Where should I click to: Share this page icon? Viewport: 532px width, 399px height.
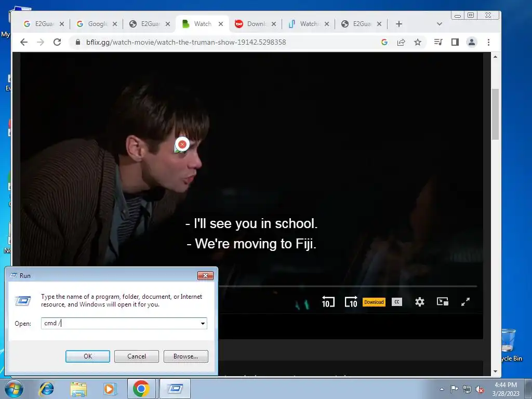(x=401, y=42)
